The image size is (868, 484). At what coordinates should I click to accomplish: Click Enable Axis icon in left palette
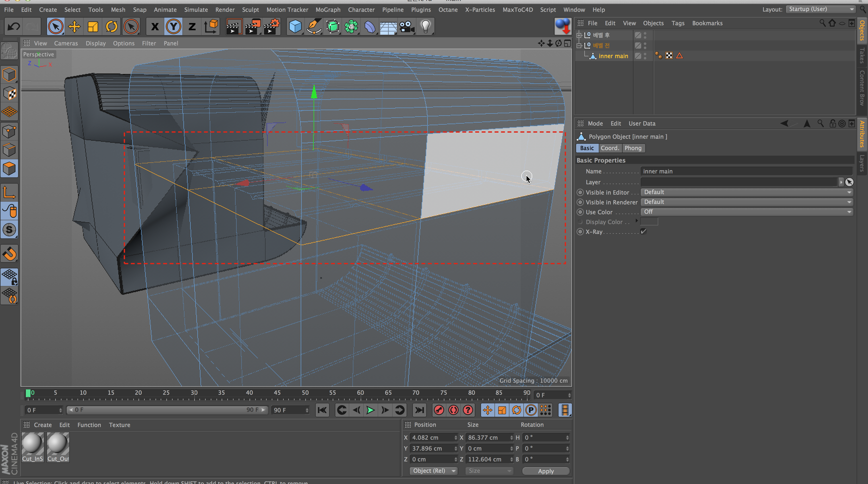click(x=10, y=193)
